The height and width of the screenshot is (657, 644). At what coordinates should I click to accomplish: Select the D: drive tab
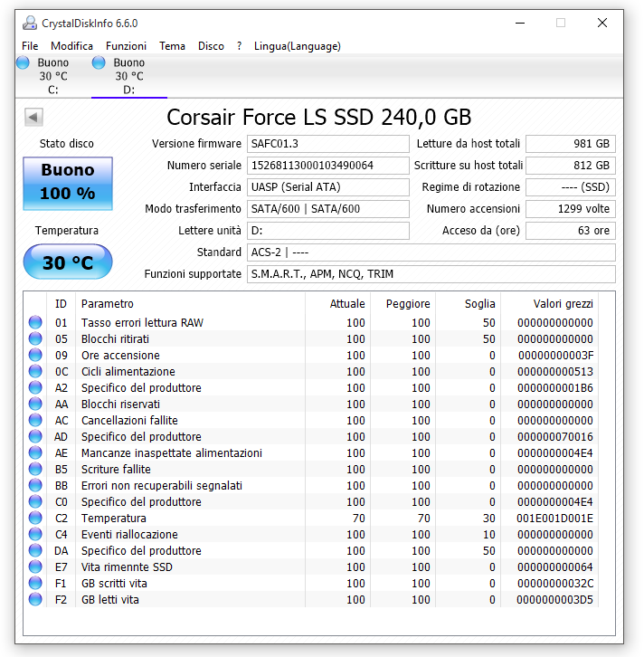[x=129, y=76]
